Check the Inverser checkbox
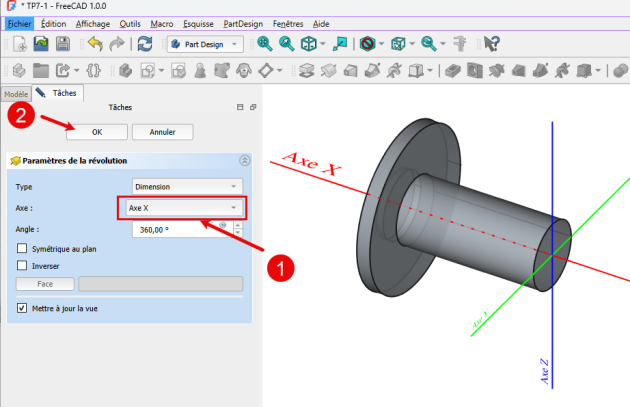This screenshot has height=407, width=630. [x=23, y=265]
